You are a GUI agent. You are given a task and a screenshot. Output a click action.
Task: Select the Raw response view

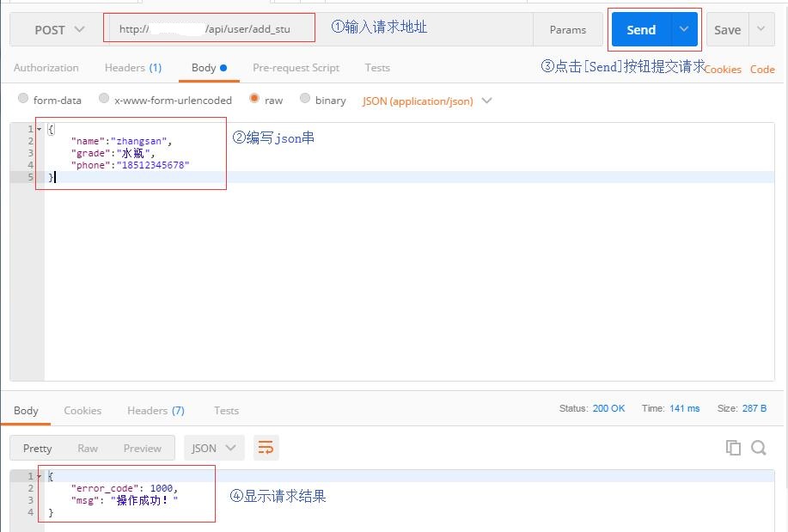(x=88, y=448)
